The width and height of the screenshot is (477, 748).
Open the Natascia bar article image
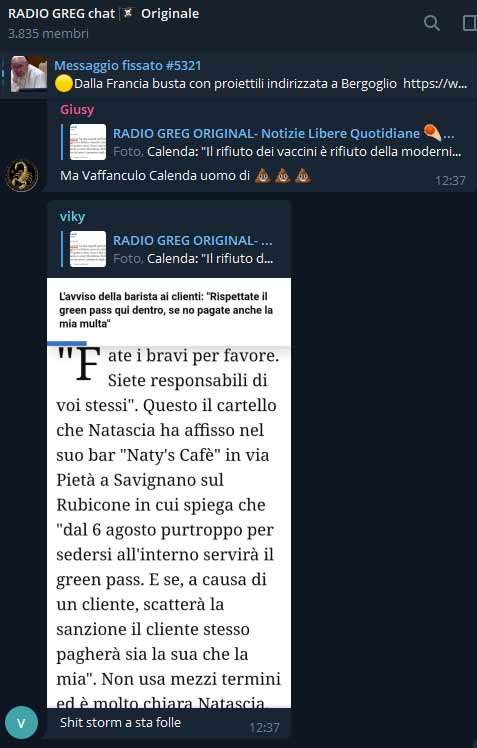pos(169,493)
